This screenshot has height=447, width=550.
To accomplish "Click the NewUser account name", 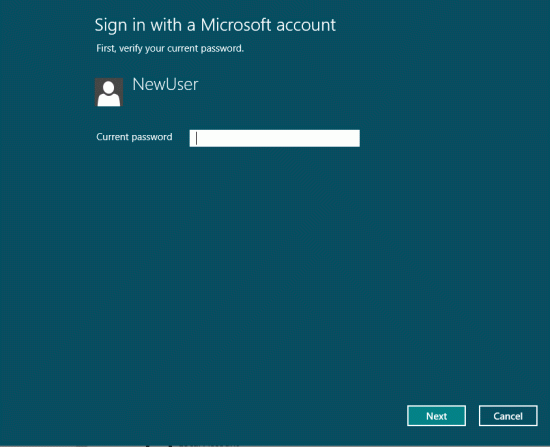I will (165, 84).
